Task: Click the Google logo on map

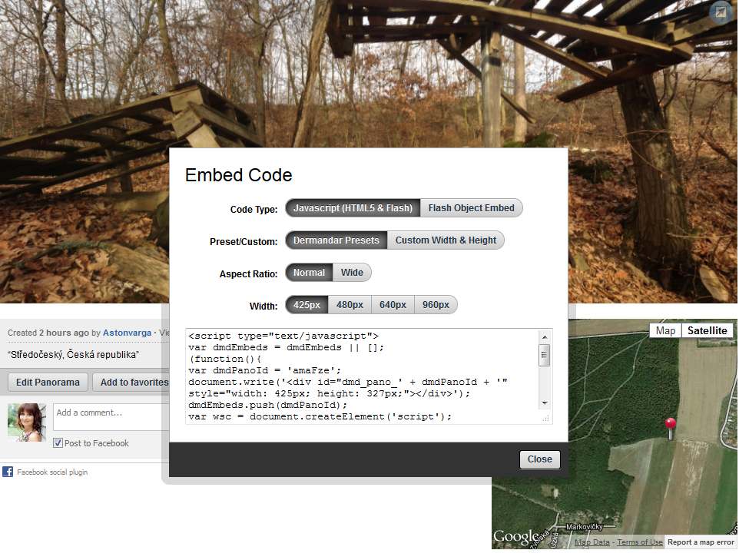Action: coord(516,537)
